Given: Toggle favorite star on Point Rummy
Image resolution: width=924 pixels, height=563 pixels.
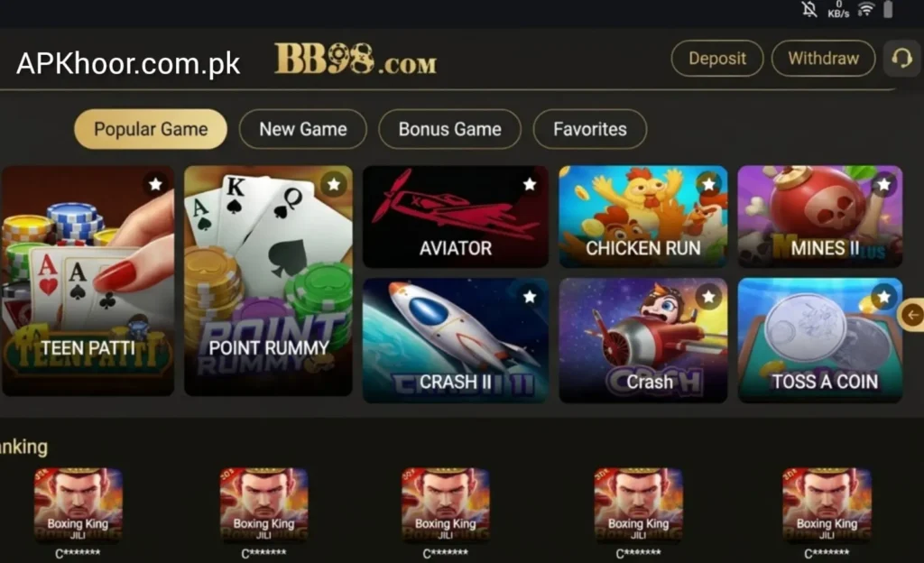Looking at the screenshot, I should 334,184.
